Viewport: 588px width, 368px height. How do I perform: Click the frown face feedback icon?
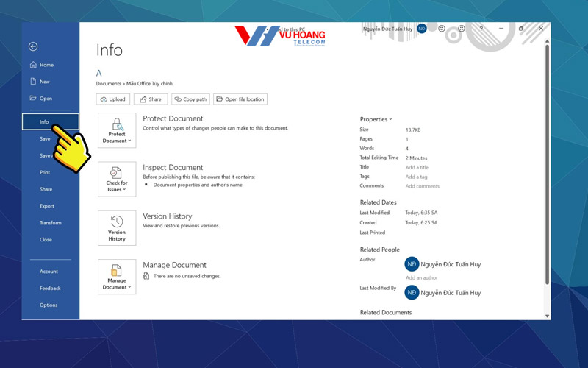462,29
